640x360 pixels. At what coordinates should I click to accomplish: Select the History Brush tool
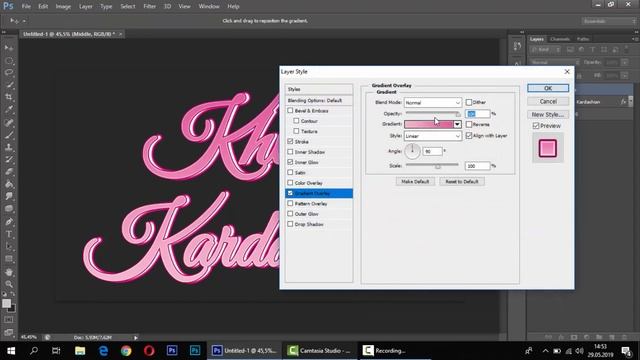coord(9,159)
